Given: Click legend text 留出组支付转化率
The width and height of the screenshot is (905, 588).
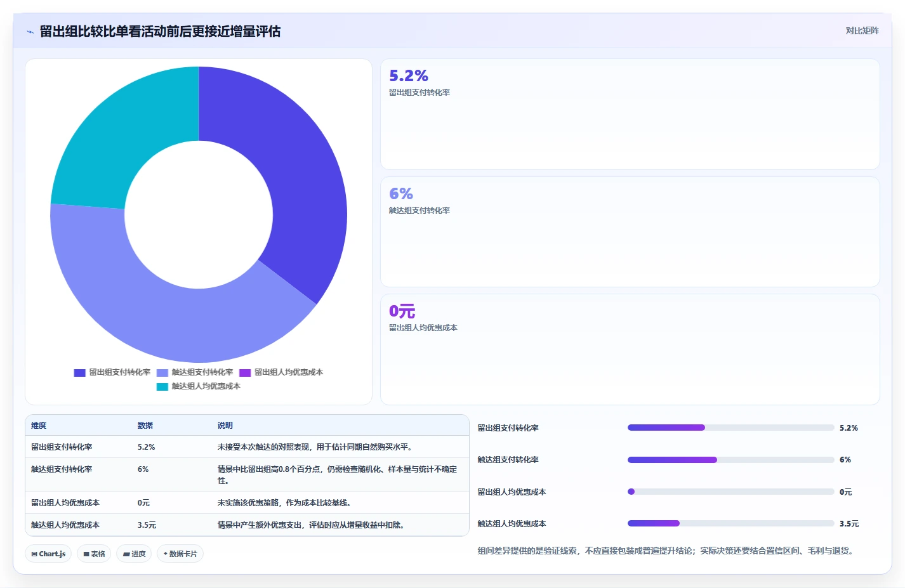Looking at the screenshot, I should pos(120,372).
